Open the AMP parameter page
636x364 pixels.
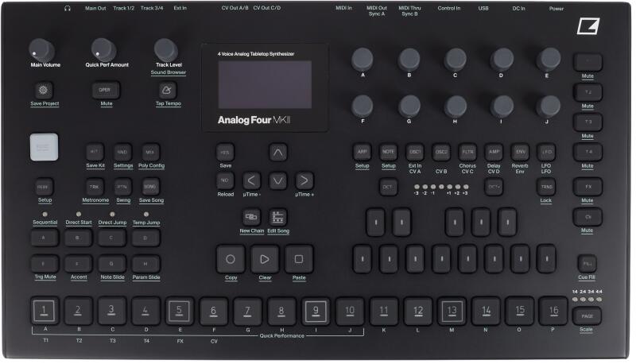(494, 152)
